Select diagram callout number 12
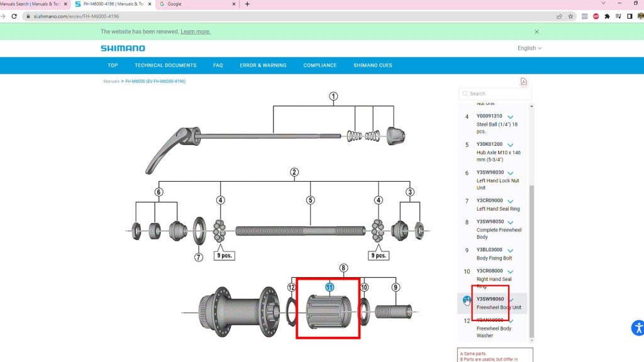Image resolution: width=644 pixels, height=362 pixels. pos(292,288)
